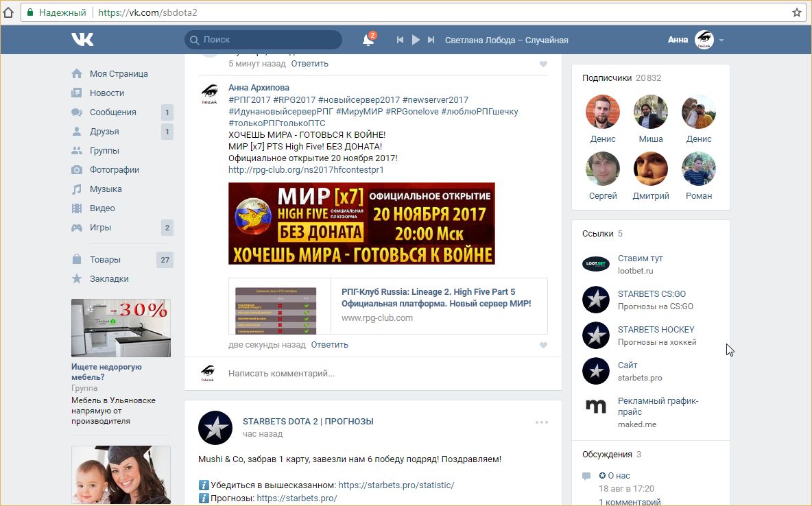812x506 pixels.
Task: Bookmark this page with the star icon
Action: tap(796, 12)
